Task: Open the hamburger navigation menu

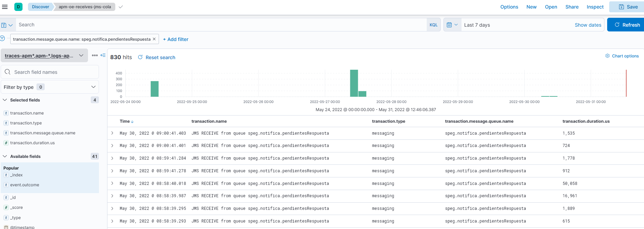Action: click(5, 7)
